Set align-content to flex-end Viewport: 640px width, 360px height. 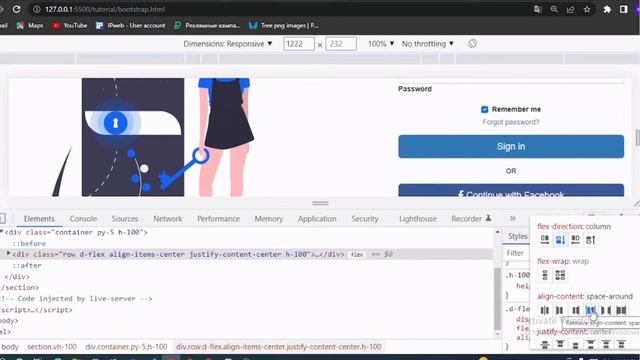(x=575, y=310)
